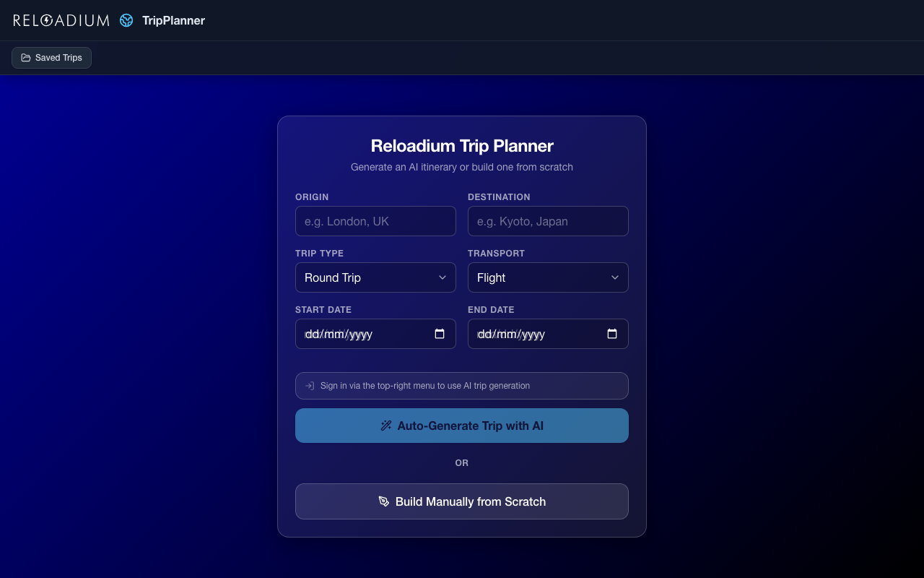The image size is (924, 578).
Task: Open the Flight transport selection box
Action: (x=538, y=277)
